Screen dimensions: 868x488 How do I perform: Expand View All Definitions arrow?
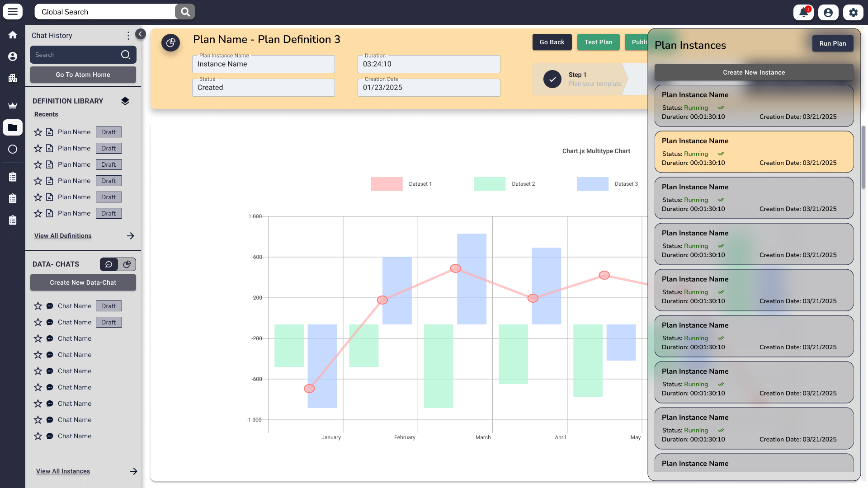pyautogui.click(x=131, y=236)
